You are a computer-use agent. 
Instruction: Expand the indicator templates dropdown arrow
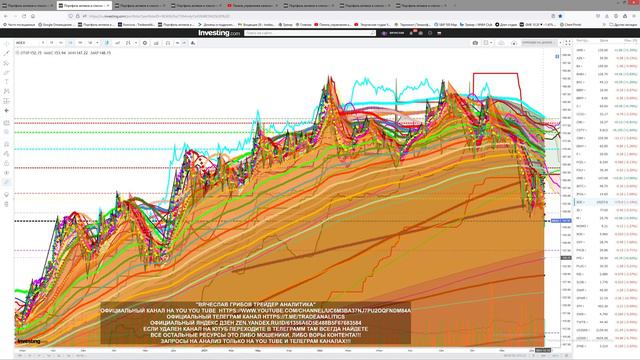136,43
